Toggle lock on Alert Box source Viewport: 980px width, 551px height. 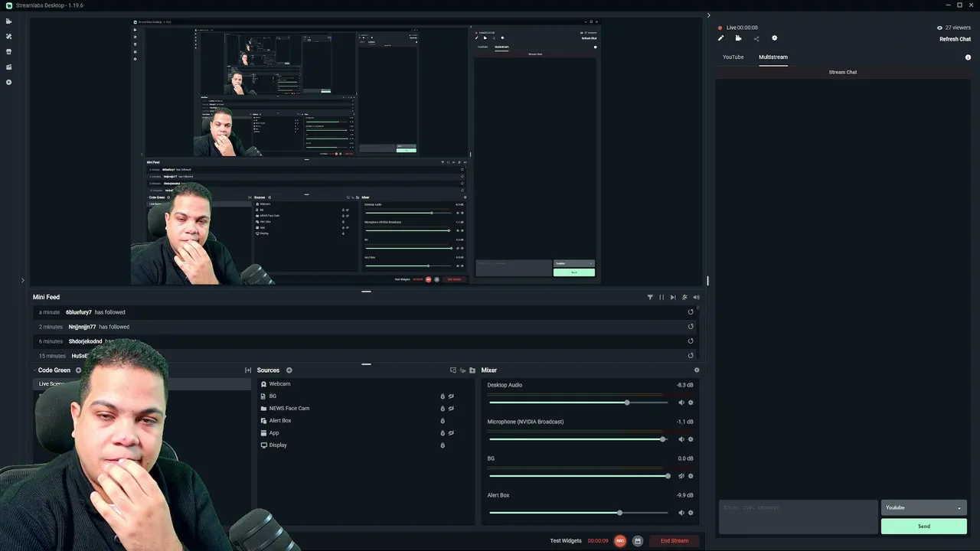point(442,421)
